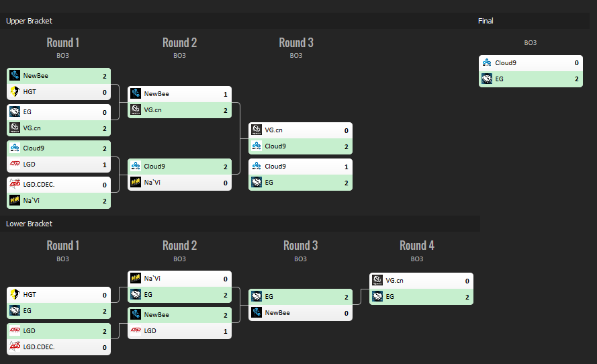Click the EG logo in the Final match
Viewport: 597px width, 364px height.
(x=486, y=79)
